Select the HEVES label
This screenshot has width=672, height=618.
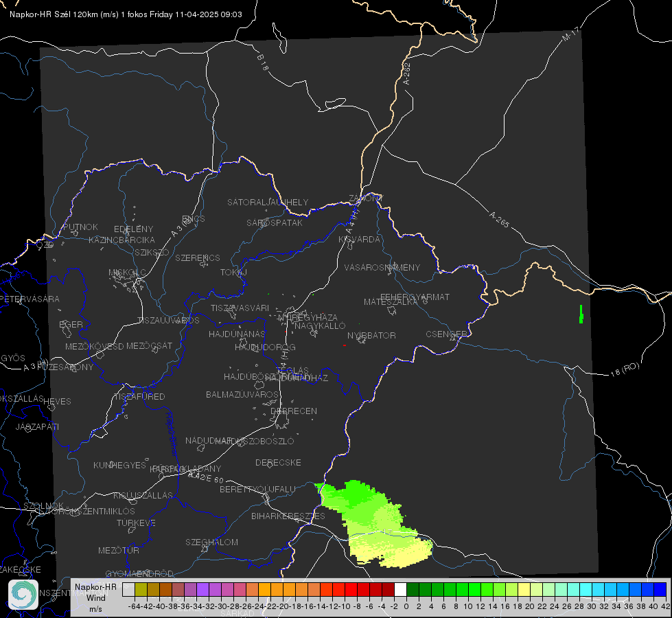[58, 402]
